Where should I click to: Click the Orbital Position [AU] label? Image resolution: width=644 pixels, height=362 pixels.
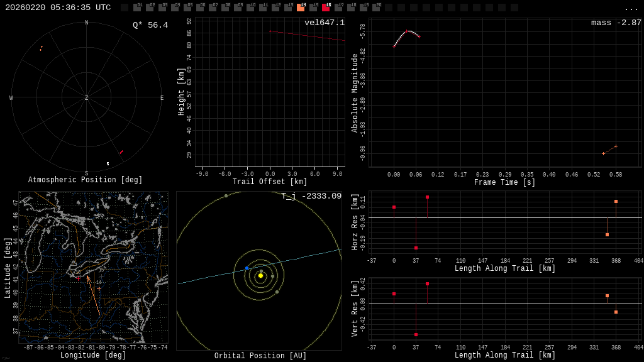(260, 356)
